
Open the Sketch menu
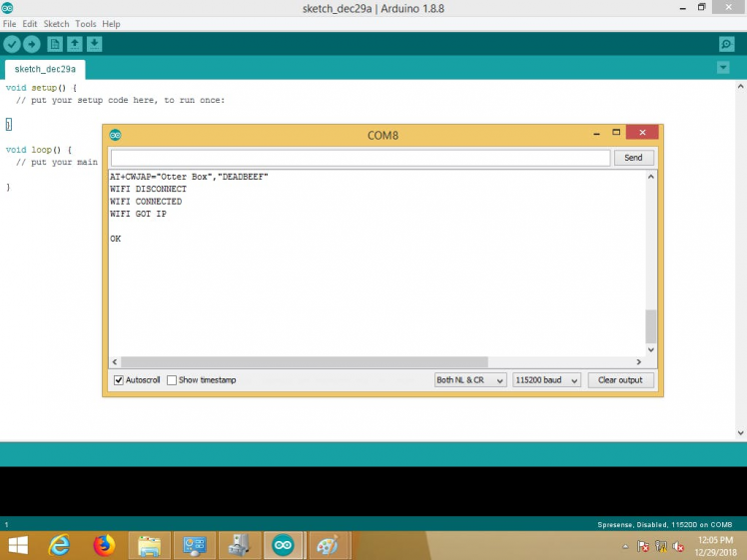(56, 23)
